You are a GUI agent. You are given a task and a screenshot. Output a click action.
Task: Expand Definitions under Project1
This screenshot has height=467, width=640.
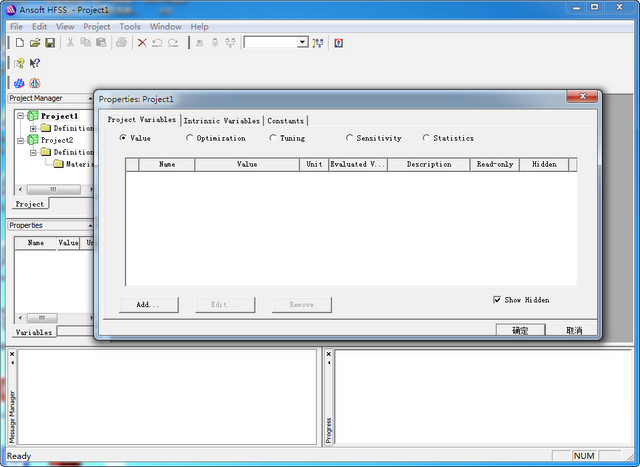pyautogui.click(x=33, y=128)
